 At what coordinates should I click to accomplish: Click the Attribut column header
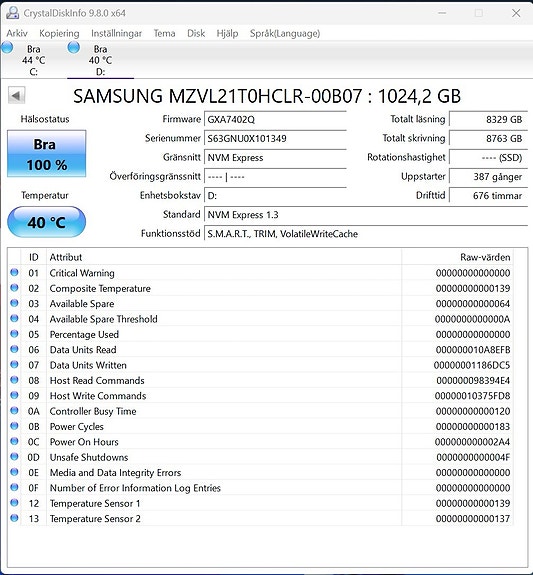tap(224, 257)
